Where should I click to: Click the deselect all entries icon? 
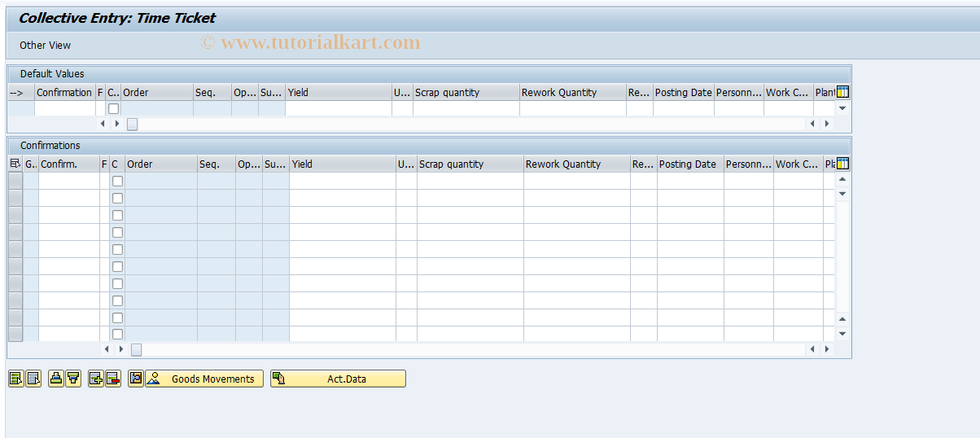pyautogui.click(x=33, y=379)
